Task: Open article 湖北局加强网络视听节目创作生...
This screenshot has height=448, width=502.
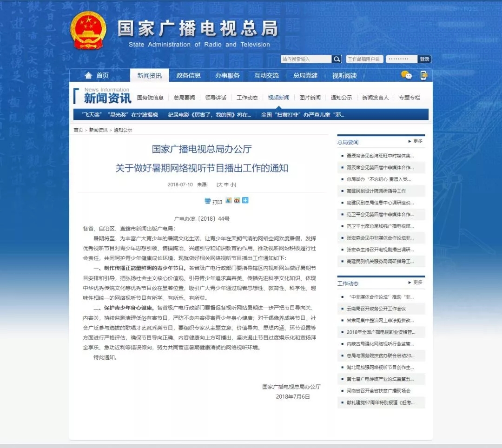Action: click(380, 367)
